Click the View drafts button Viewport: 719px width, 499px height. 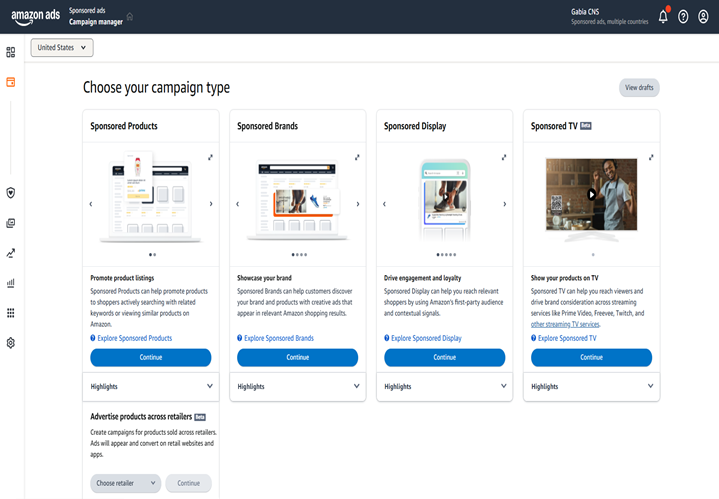639,88
